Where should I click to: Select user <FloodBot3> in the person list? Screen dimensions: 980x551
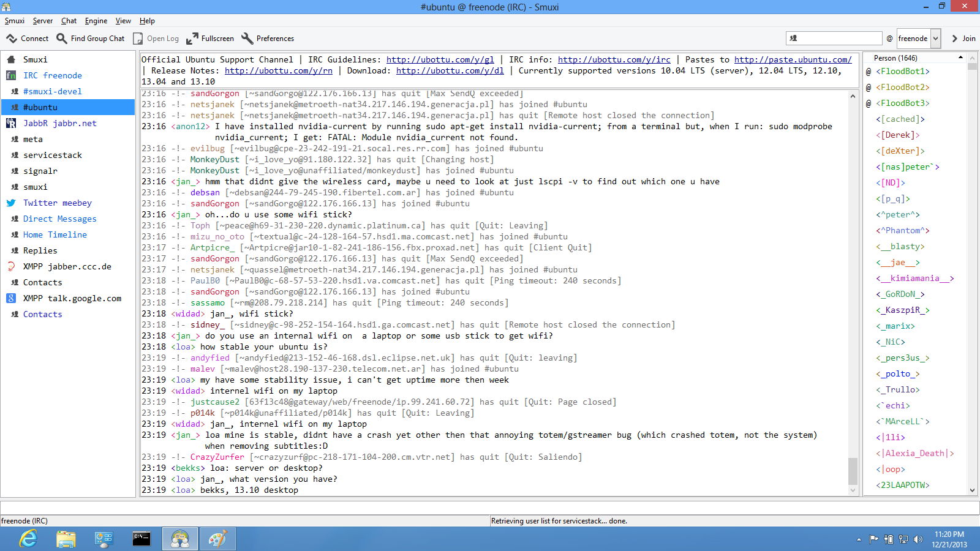[903, 103]
